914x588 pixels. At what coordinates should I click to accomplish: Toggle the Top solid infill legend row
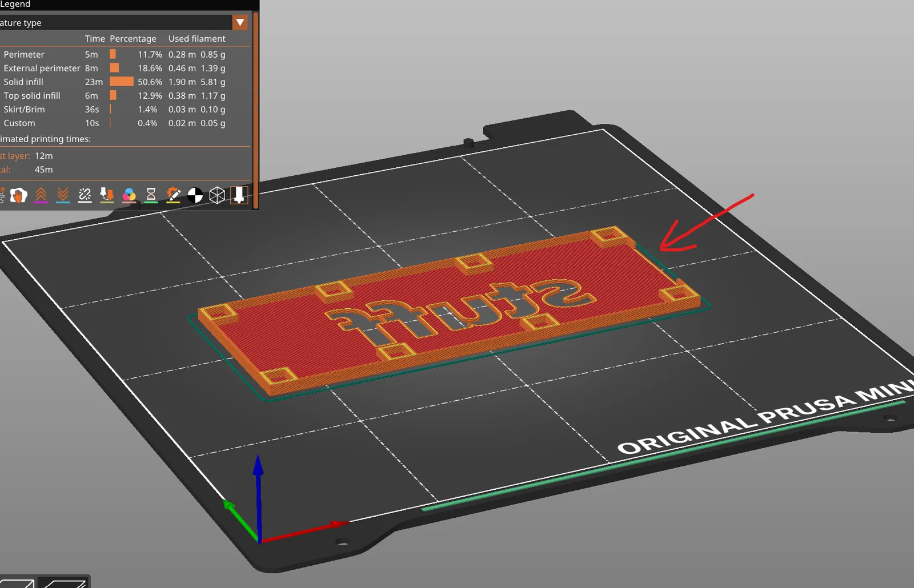point(125,95)
